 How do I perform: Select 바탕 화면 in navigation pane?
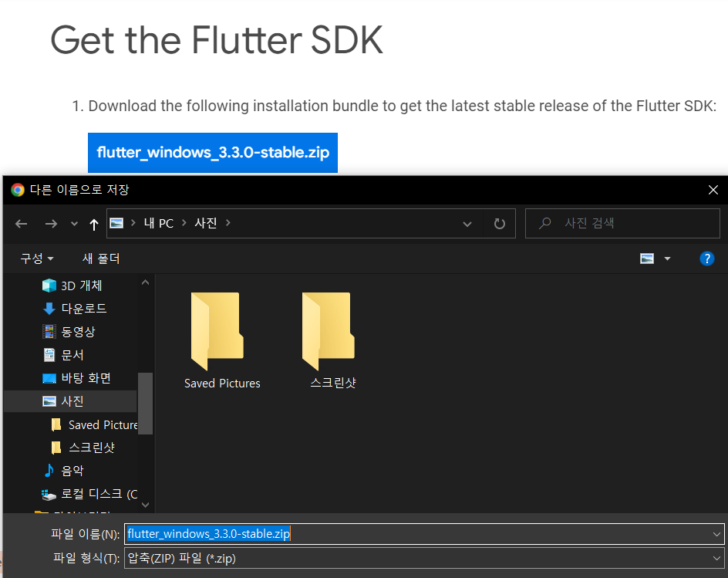76,378
